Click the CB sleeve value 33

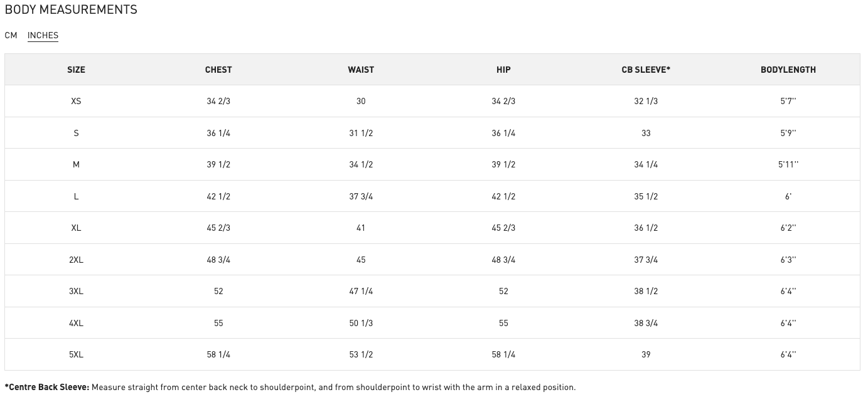(x=646, y=133)
